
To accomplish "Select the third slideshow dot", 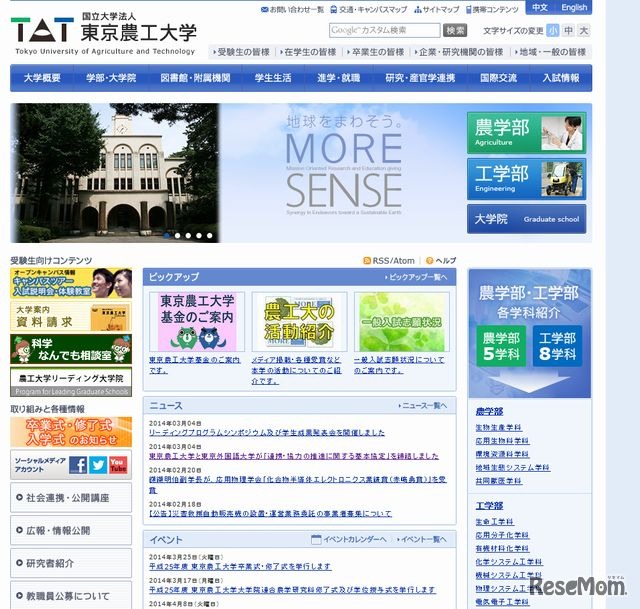I will click(x=188, y=236).
